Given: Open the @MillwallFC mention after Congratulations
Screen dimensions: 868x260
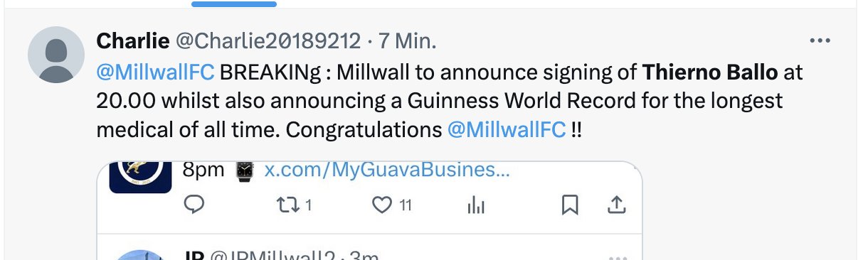Looking at the screenshot, I should coord(507,130).
